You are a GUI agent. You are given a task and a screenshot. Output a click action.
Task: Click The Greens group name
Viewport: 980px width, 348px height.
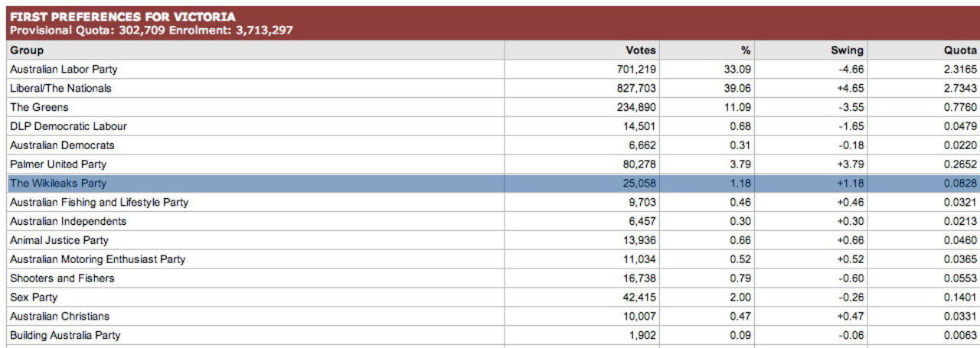click(x=39, y=108)
